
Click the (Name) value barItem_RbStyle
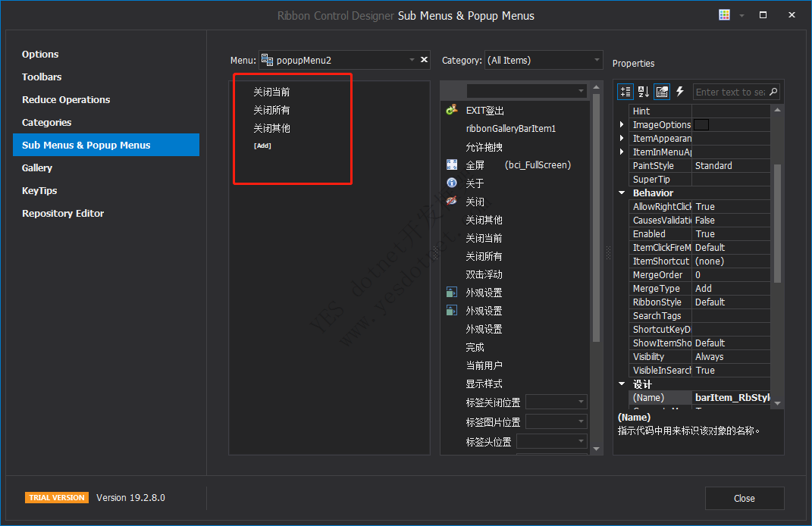tap(732, 398)
